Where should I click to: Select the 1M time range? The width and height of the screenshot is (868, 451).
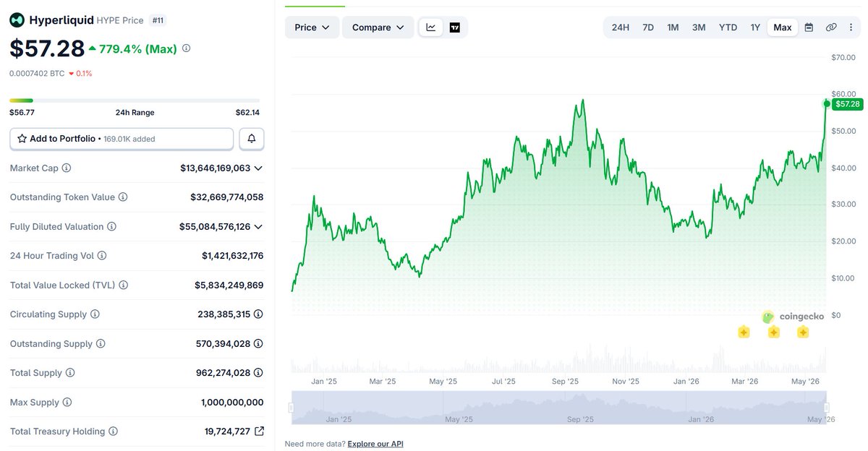click(x=673, y=27)
